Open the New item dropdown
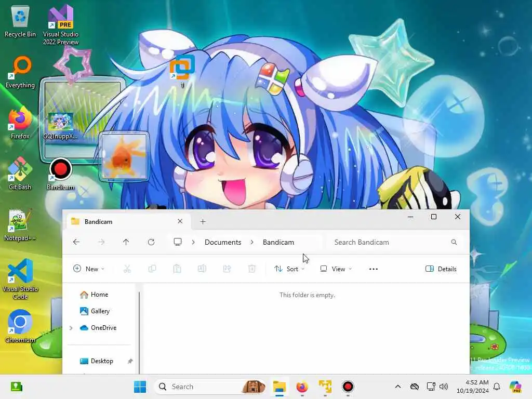 click(89, 269)
